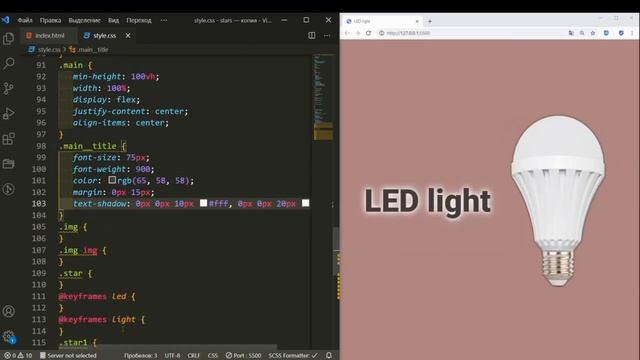640x360 pixels.
Task: Expand the hidden menu items ellipsis
Action: [164, 20]
